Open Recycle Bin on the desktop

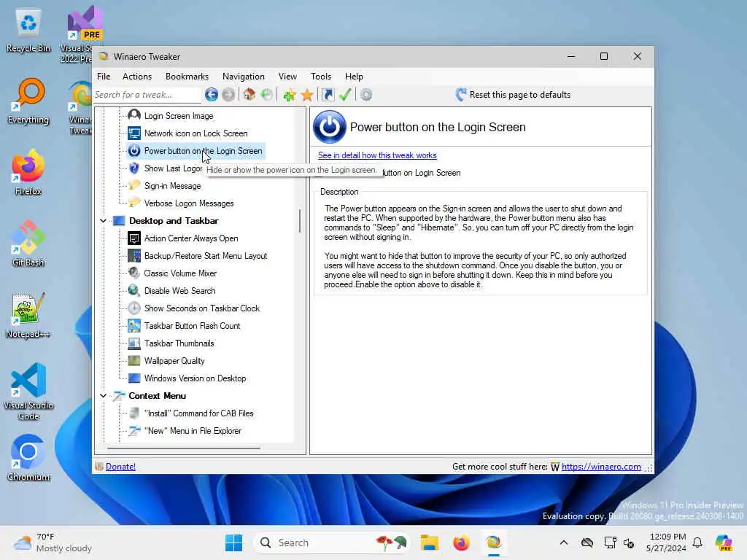28,29
